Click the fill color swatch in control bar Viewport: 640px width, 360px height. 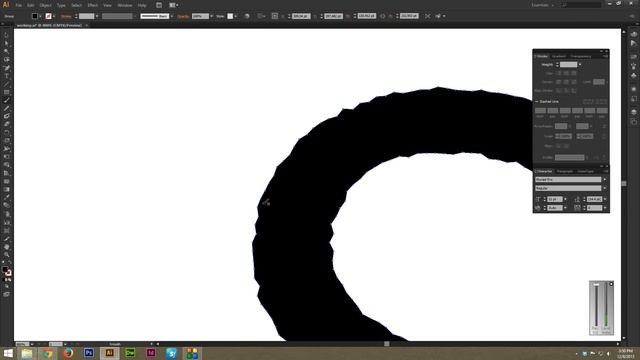(x=35, y=16)
